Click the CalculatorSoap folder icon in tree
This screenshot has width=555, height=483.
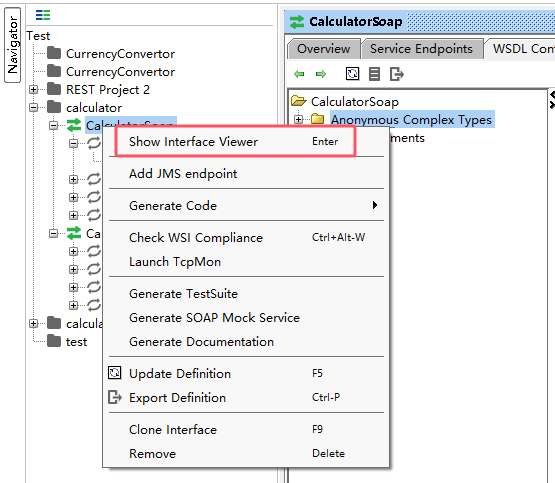(x=298, y=101)
